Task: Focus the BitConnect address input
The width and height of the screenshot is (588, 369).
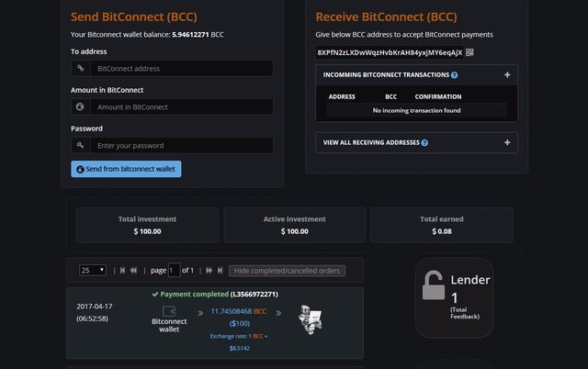Action: pos(182,69)
